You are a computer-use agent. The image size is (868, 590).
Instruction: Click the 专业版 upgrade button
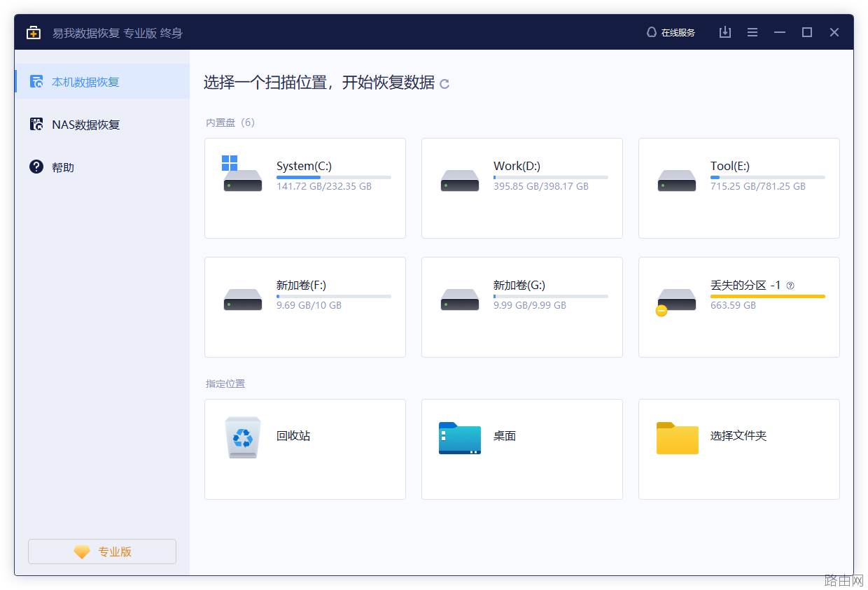click(102, 552)
